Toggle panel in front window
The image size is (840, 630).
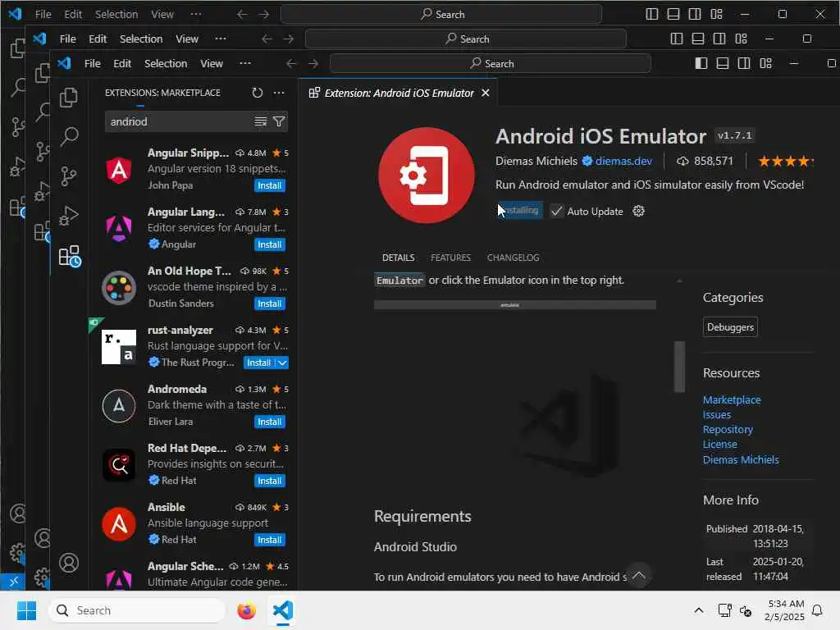723,63
